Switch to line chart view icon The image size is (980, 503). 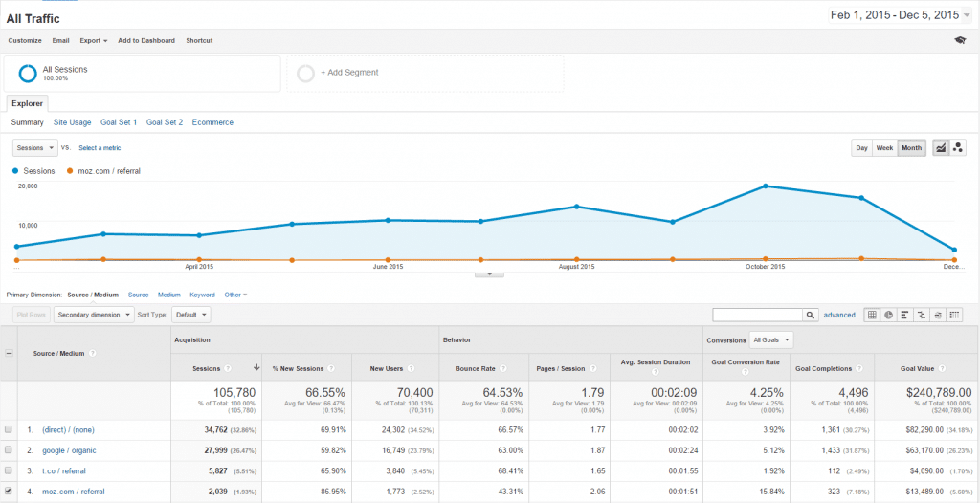point(941,148)
